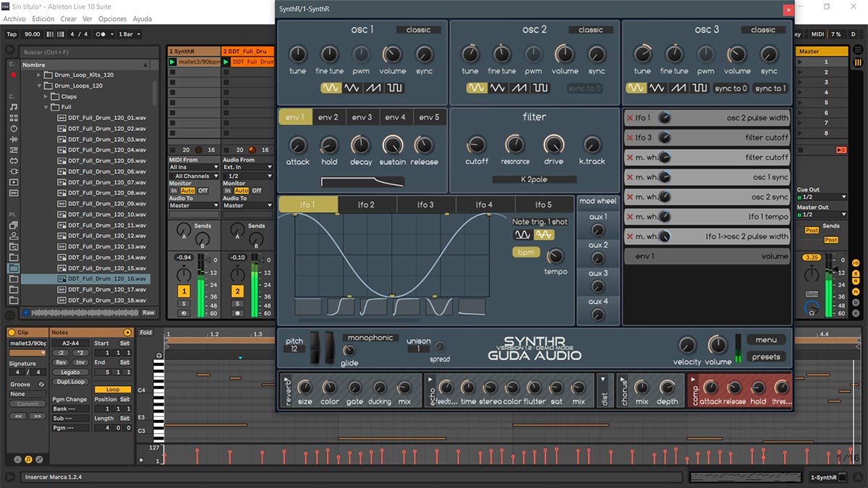Toggle lfo bpm sync button
868x488 pixels.
[x=526, y=252]
